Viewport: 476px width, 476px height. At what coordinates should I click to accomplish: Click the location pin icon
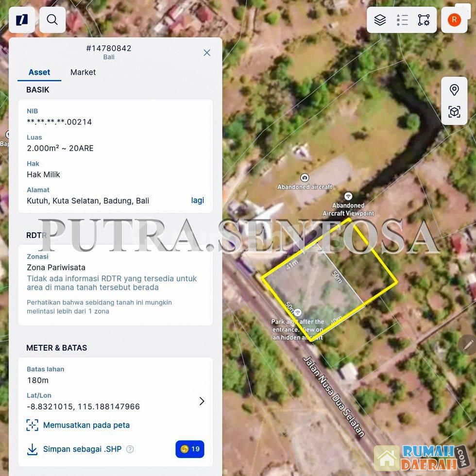[454, 90]
